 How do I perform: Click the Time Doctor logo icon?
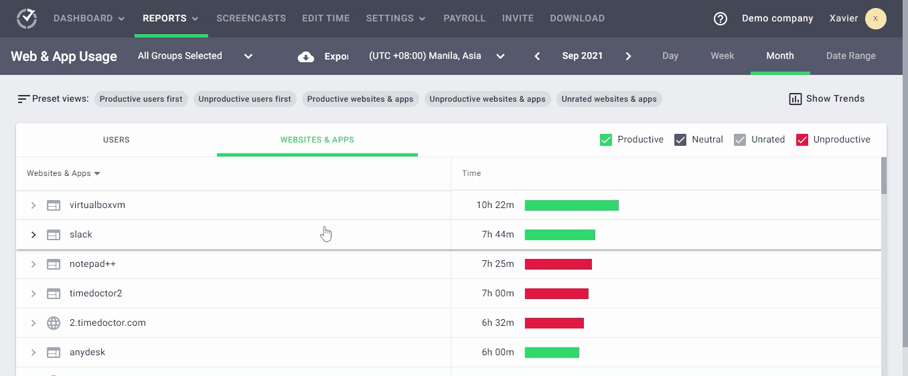(27, 19)
